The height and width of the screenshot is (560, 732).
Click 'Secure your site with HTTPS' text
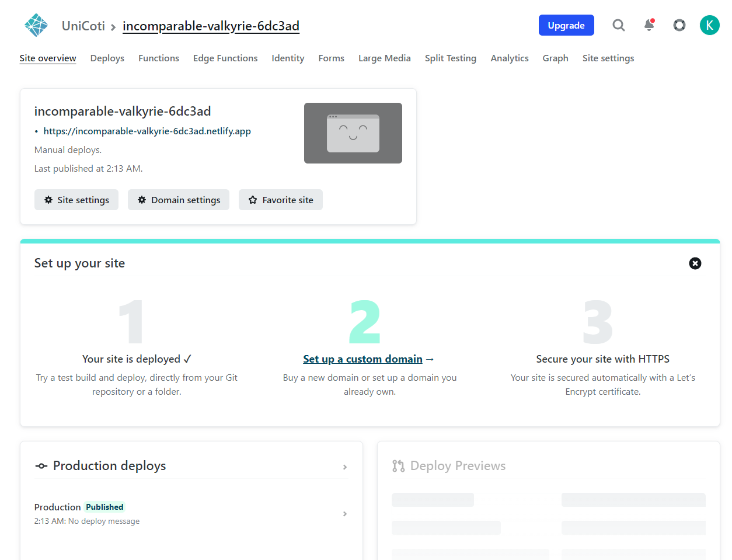(603, 359)
